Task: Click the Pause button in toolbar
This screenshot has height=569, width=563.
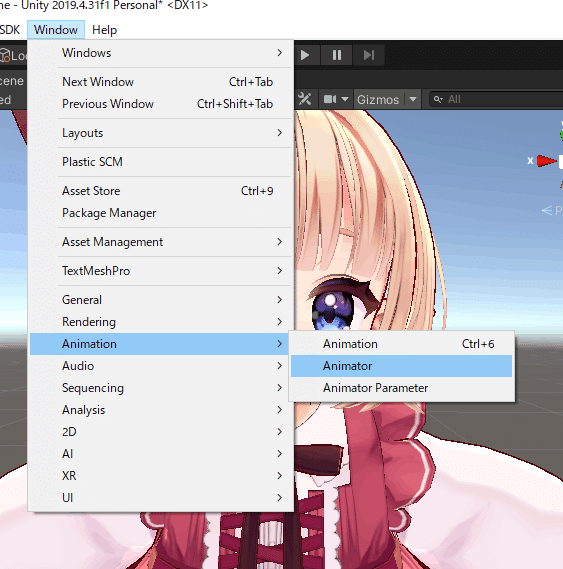Action: 337,55
